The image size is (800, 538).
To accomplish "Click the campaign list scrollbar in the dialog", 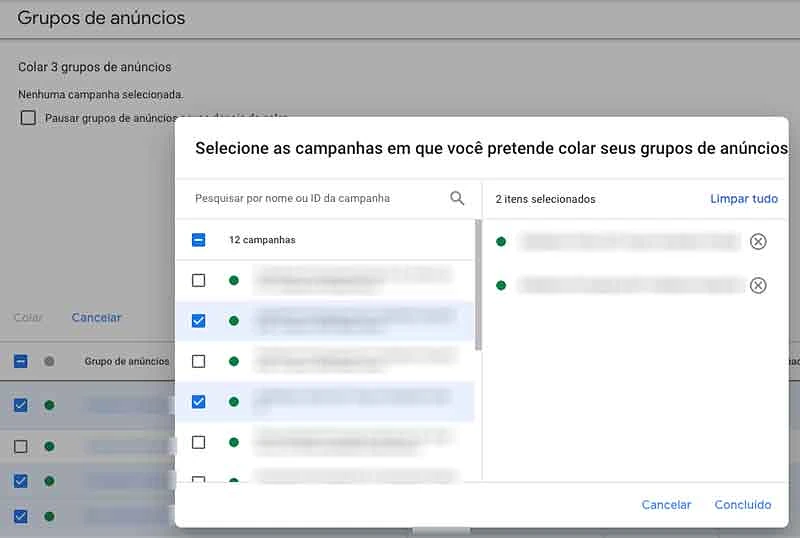I will click(478, 285).
